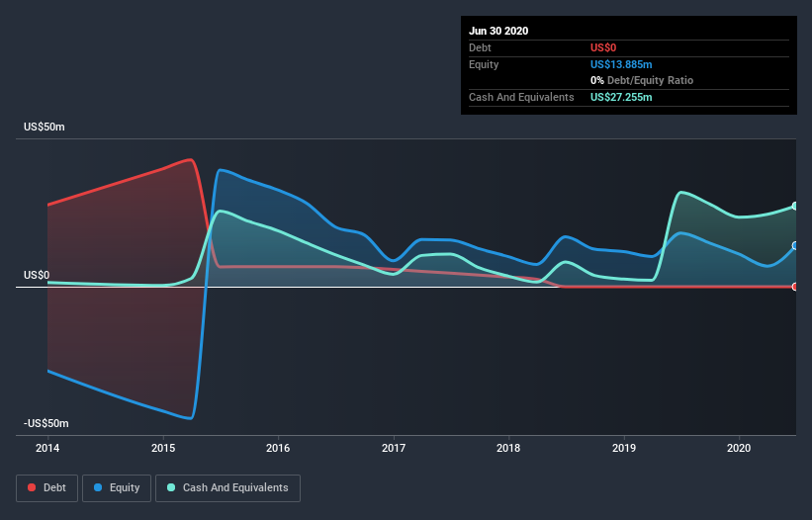This screenshot has width=812, height=520.
Task: Click the US$50m y-axis label
Action: [45, 127]
